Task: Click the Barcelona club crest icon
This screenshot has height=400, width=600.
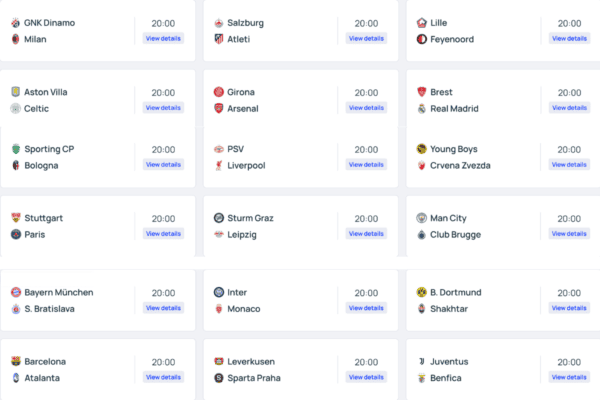Action: pos(16,361)
